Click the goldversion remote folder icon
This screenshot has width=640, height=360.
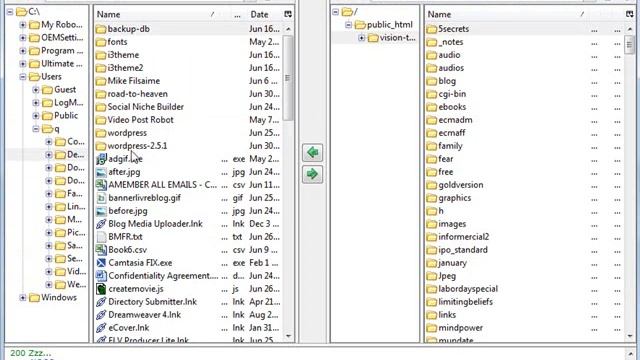tap(431, 185)
